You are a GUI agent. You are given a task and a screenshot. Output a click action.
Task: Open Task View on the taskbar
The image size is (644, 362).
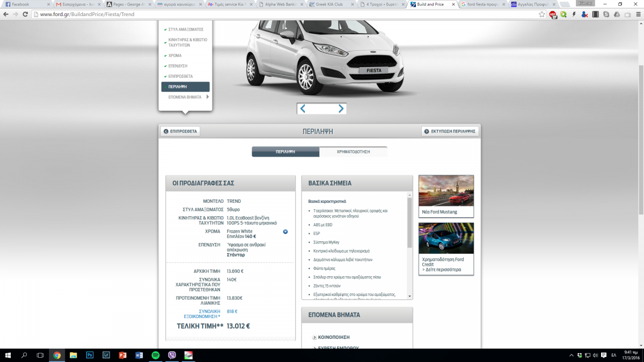click(x=40, y=355)
